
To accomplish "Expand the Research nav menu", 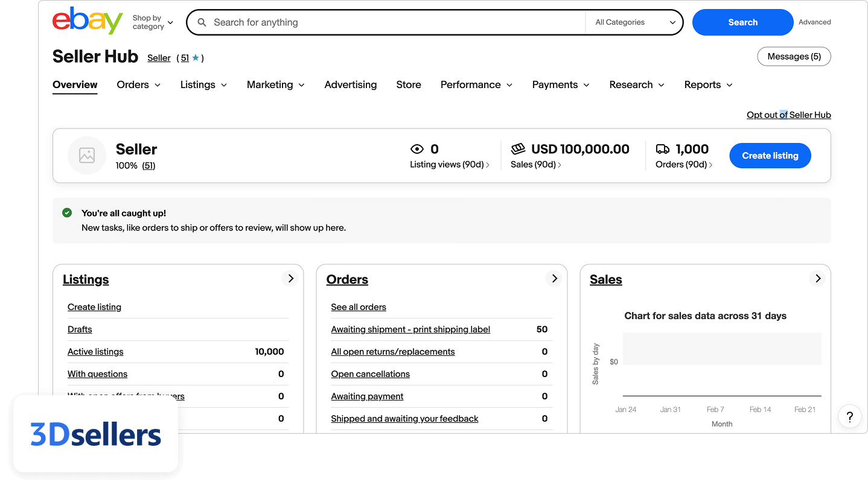I will (637, 84).
